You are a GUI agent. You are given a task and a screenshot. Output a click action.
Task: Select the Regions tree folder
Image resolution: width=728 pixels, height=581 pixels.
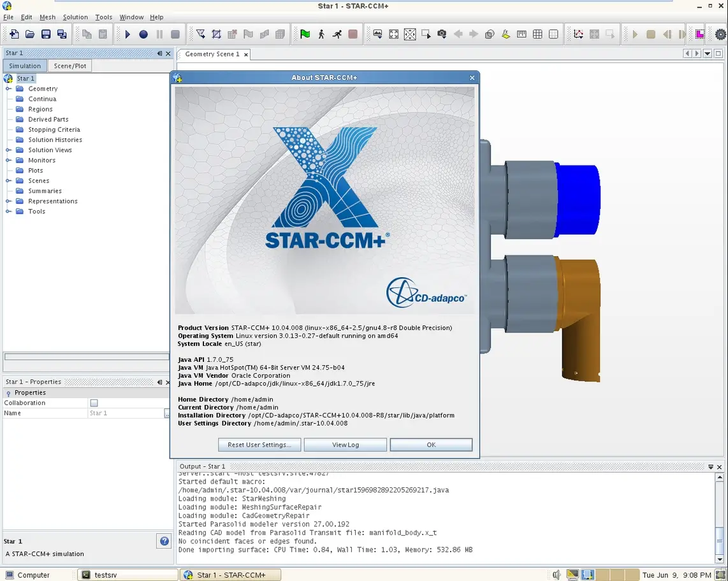pos(40,109)
